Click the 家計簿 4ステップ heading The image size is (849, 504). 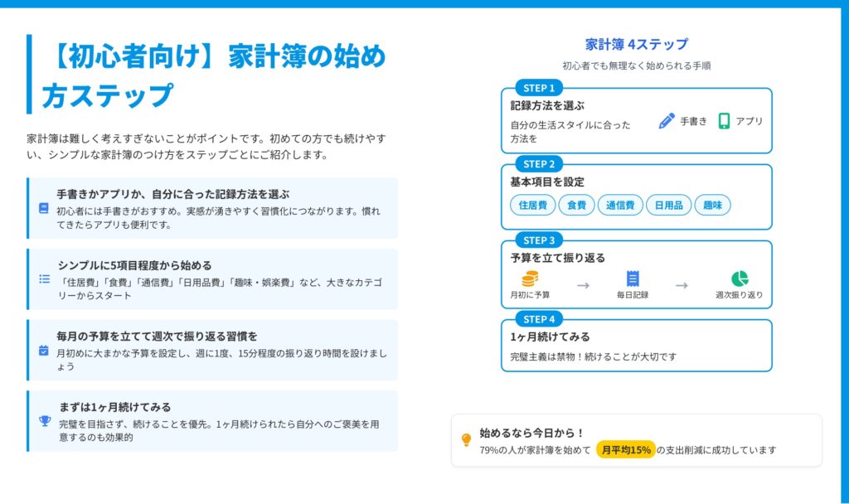coord(636,45)
